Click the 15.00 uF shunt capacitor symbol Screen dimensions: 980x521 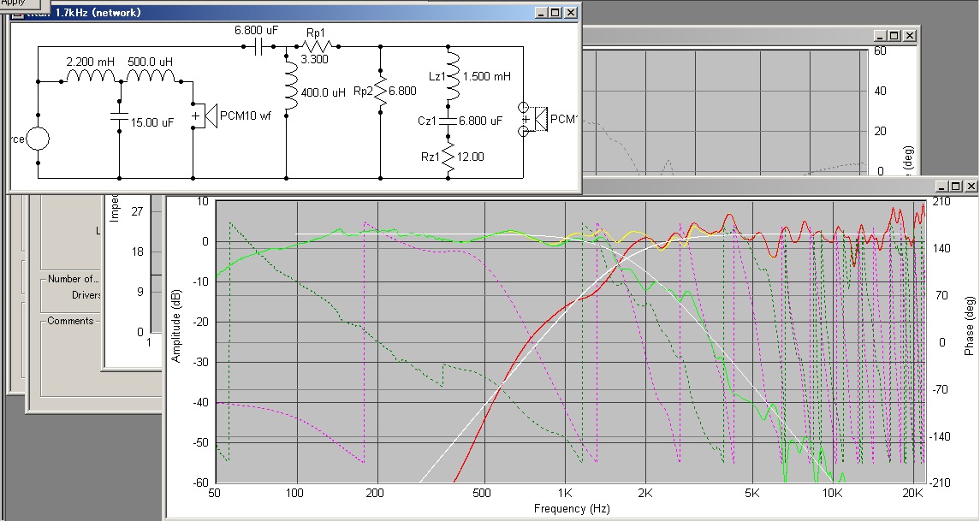point(119,115)
